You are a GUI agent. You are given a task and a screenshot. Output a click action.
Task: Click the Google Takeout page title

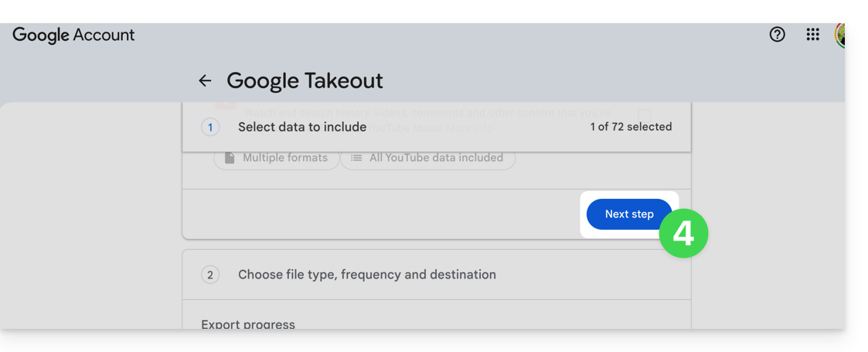(305, 80)
